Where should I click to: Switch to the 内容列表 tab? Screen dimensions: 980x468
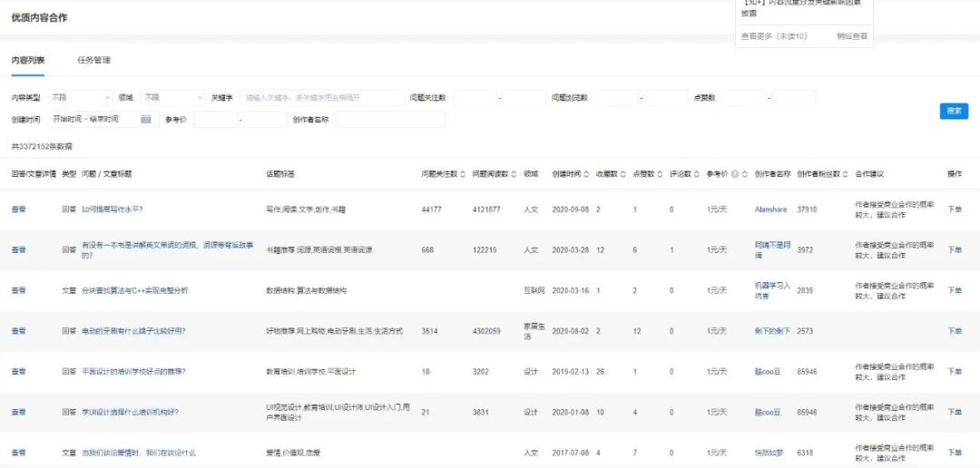coord(27,61)
